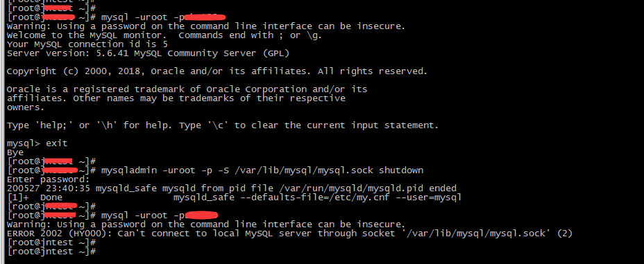Click 'Your MySQL connection id is 5'
Image resolution: width=644 pixels, height=264 pixels.
pyautogui.click(x=87, y=44)
